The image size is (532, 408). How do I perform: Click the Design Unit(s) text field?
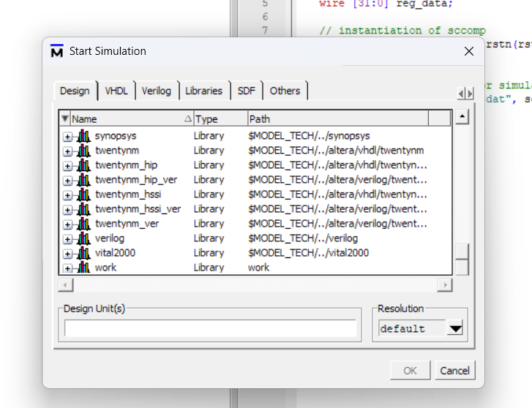click(x=210, y=329)
